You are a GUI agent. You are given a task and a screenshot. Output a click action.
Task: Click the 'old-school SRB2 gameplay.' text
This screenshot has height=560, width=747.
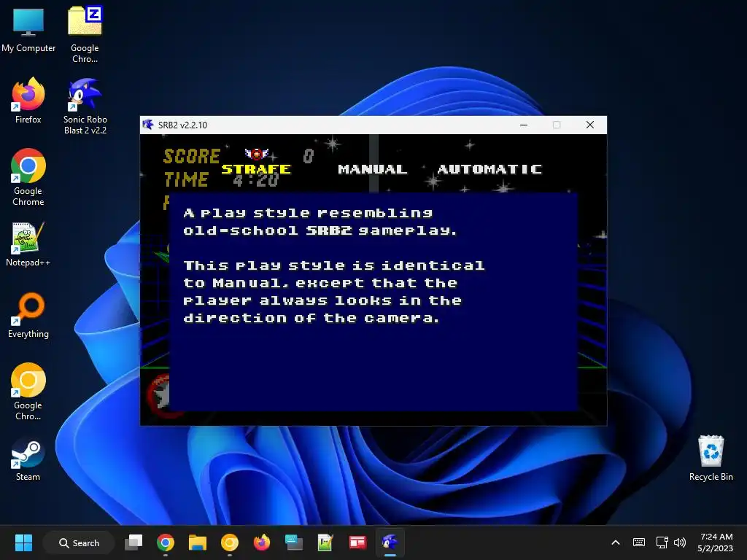(x=320, y=230)
